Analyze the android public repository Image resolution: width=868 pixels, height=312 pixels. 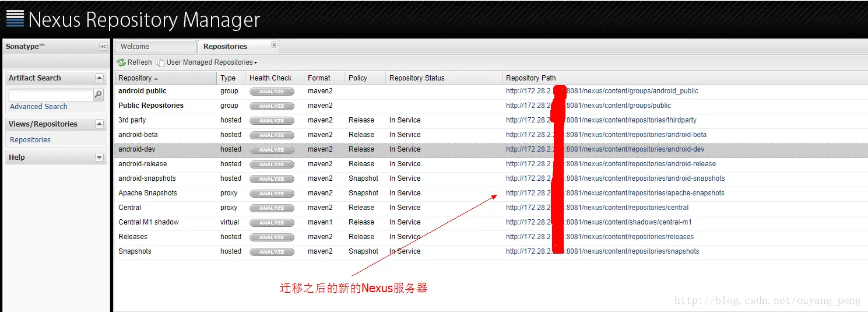(x=272, y=92)
